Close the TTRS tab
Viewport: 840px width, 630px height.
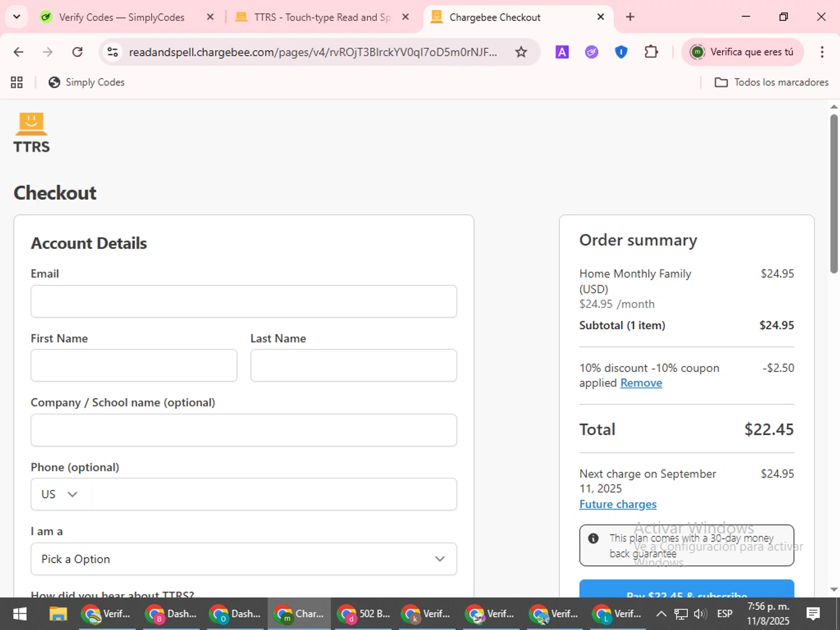click(x=405, y=17)
